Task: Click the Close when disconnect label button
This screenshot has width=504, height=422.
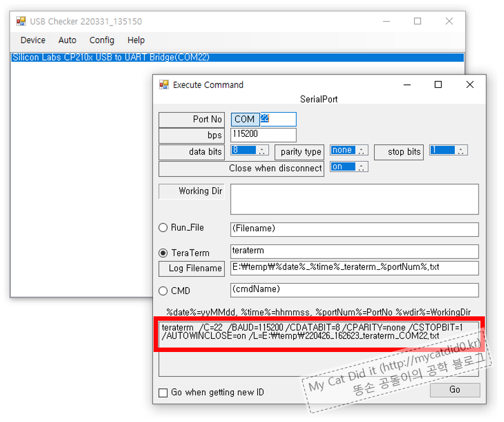Action: tap(241, 169)
